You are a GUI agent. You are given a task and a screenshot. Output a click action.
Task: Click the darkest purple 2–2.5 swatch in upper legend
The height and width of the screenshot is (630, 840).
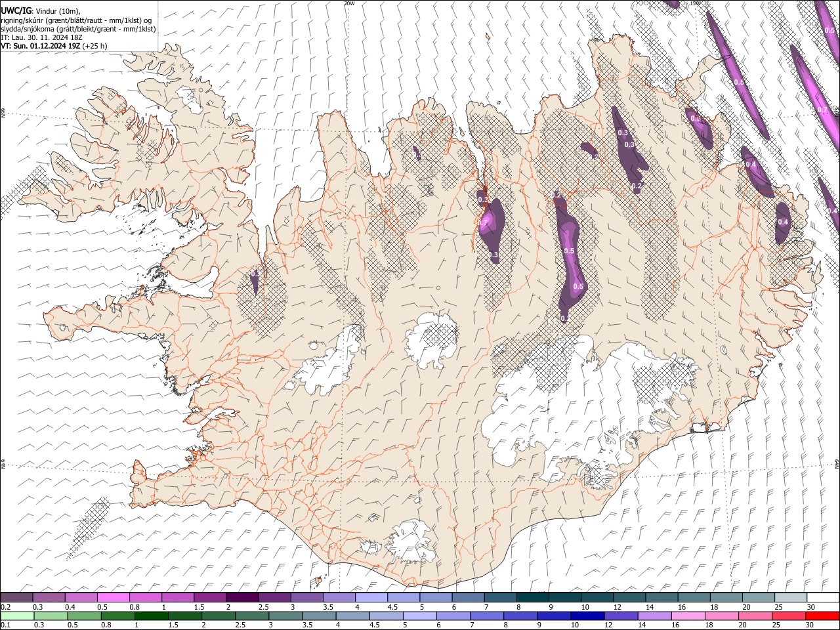pos(242,597)
